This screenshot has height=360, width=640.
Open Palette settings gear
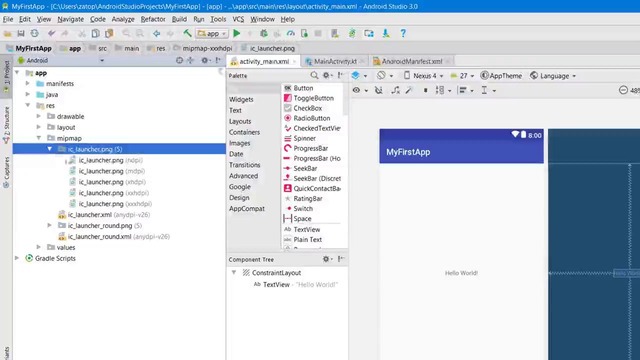[327, 76]
